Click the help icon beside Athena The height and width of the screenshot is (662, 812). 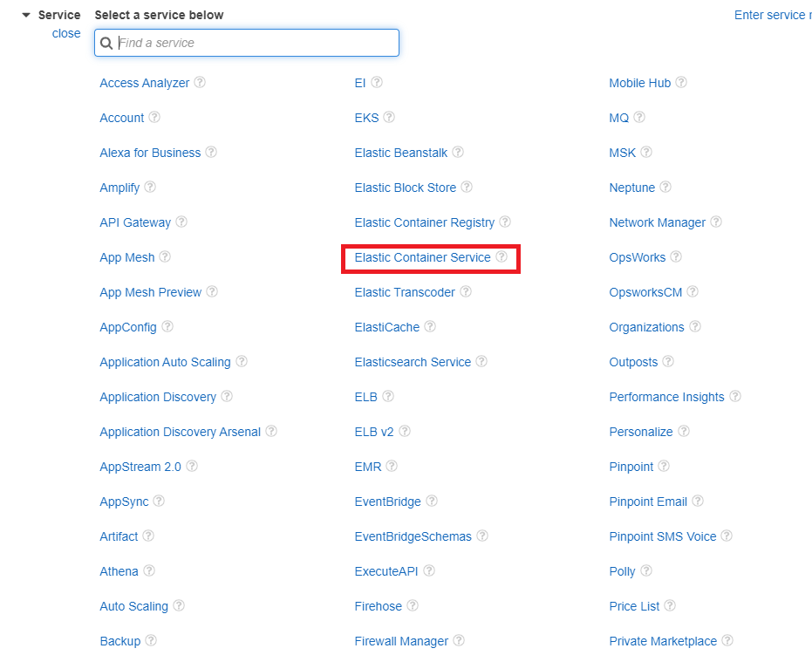pos(149,570)
